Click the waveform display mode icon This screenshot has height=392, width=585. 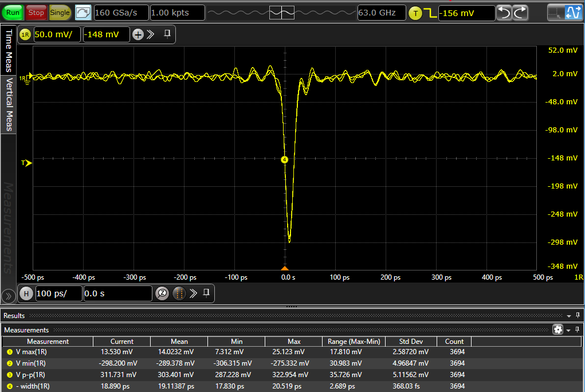pyautogui.click(x=574, y=13)
